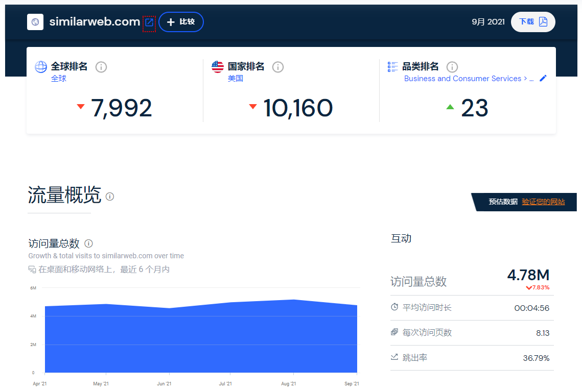
Task: Click the pencil edit icon beside the category path
Action: (x=543, y=78)
